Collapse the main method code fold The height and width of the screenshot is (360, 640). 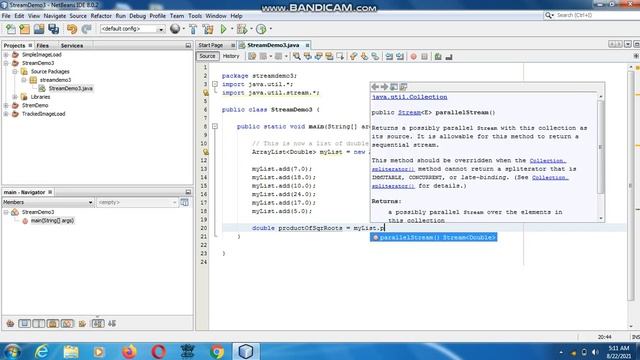(x=215, y=127)
